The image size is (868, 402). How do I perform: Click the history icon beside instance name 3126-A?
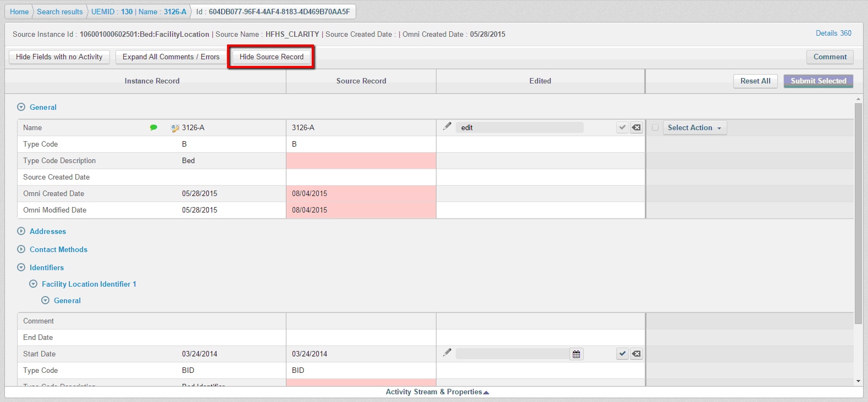[x=175, y=128]
